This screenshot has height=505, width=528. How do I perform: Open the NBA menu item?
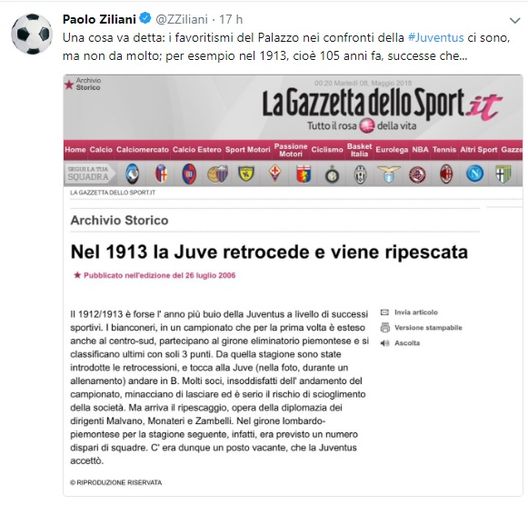pos(420,149)
